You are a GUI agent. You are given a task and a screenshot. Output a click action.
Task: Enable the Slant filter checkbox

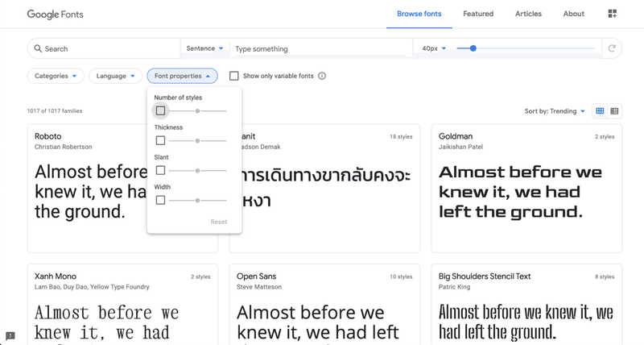pos(160,170)
